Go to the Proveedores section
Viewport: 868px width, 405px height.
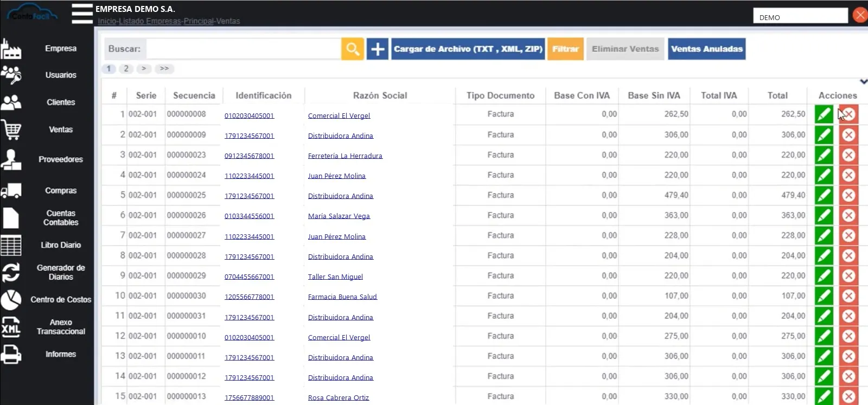[x=61, y=159]
